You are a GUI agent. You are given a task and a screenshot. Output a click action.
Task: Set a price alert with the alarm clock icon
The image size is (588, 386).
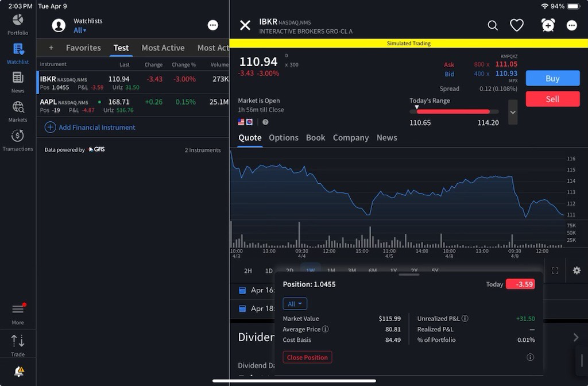click(548, 25)
